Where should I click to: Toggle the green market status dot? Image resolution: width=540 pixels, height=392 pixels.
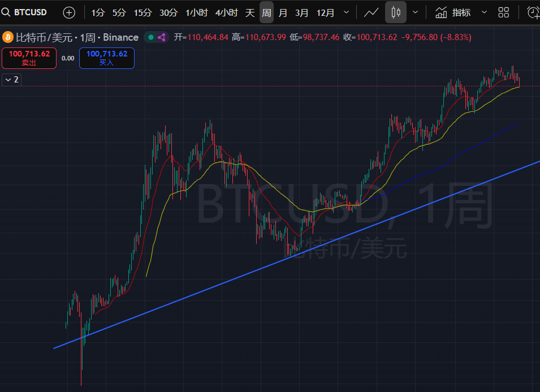click(x=150, y=37)
